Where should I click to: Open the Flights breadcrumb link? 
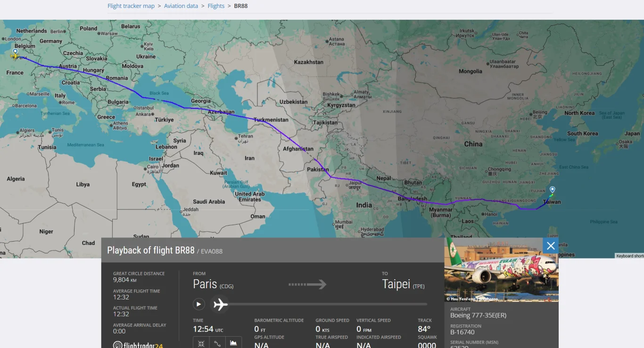[216, 6]
